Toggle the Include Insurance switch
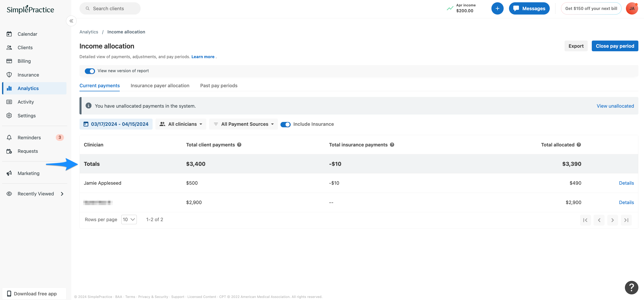644x300 pixels. 285,124
